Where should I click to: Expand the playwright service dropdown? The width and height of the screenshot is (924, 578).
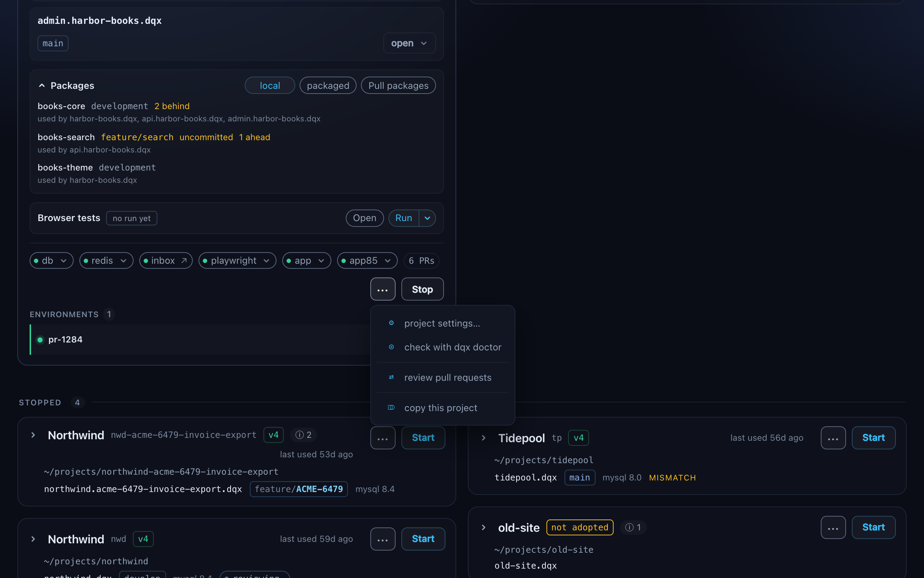coord(237,261)
